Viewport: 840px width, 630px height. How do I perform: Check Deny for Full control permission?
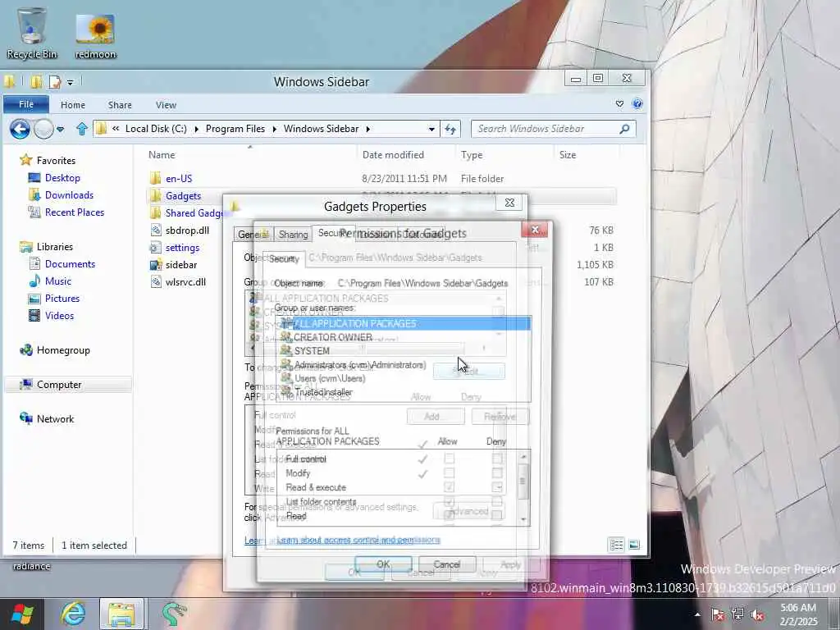[497, 459]
